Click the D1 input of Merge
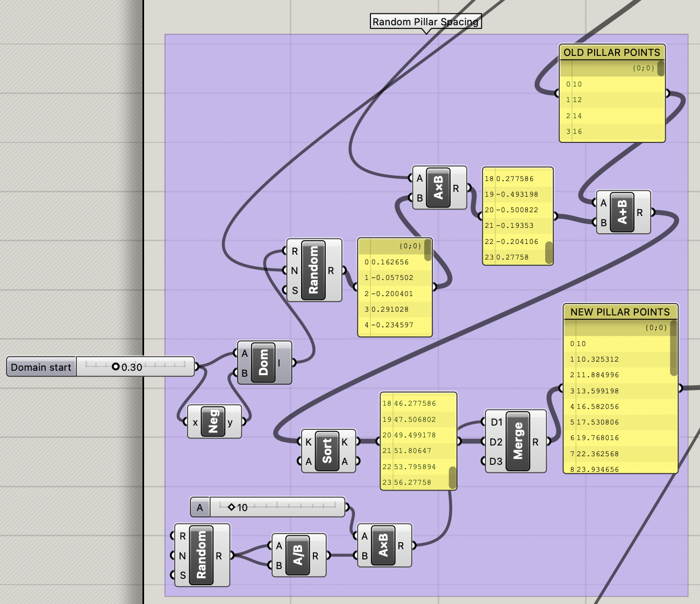 (496, 422)
